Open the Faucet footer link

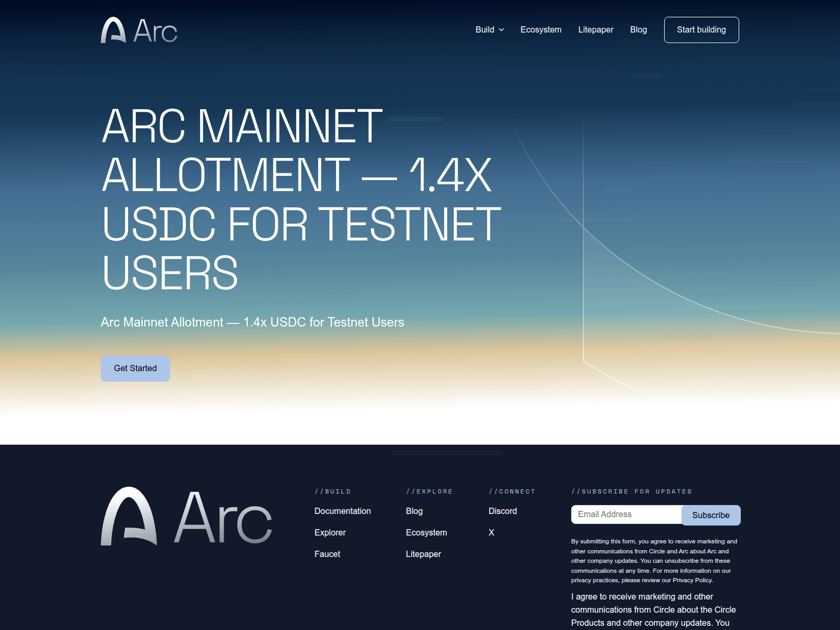tap(327, 554)
